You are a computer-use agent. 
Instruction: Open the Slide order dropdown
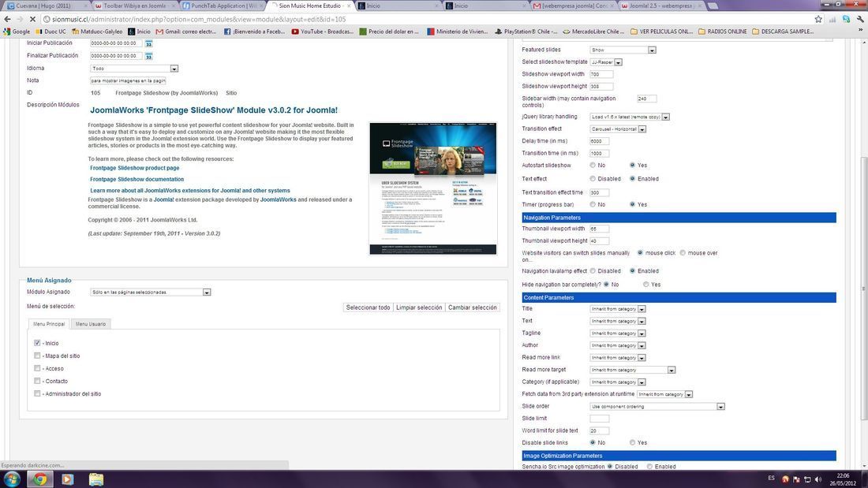[x=657, y=407]
